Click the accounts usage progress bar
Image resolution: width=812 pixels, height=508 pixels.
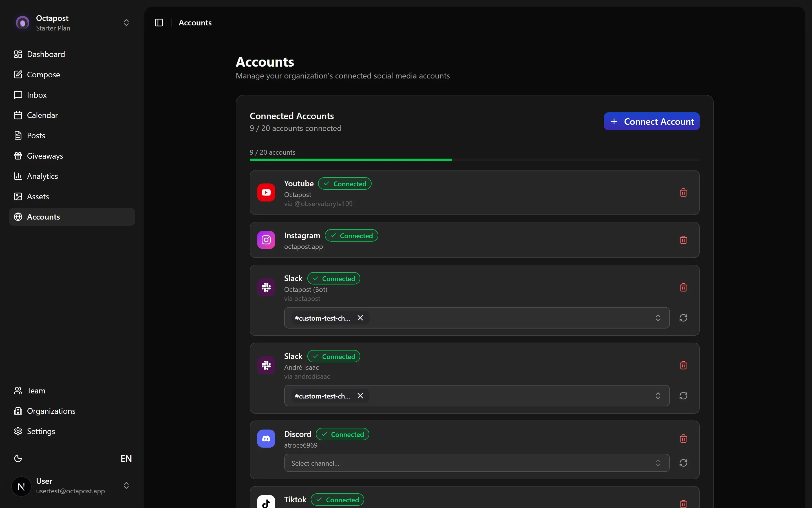coord(475,159)
